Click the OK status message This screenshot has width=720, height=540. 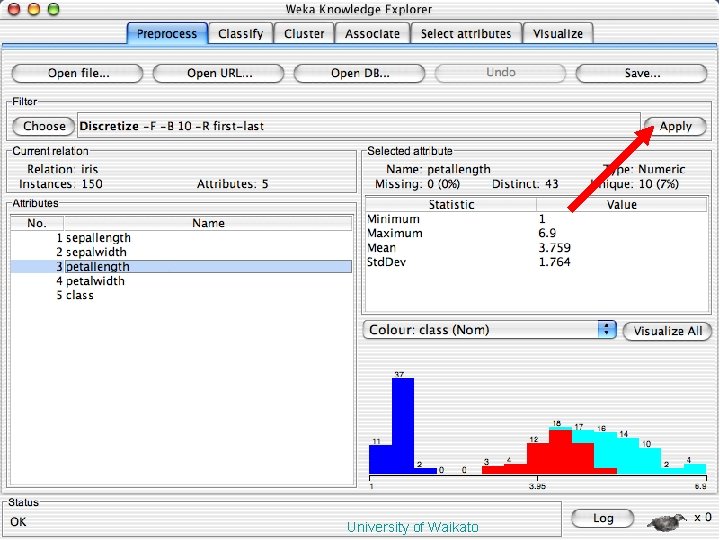18,522
